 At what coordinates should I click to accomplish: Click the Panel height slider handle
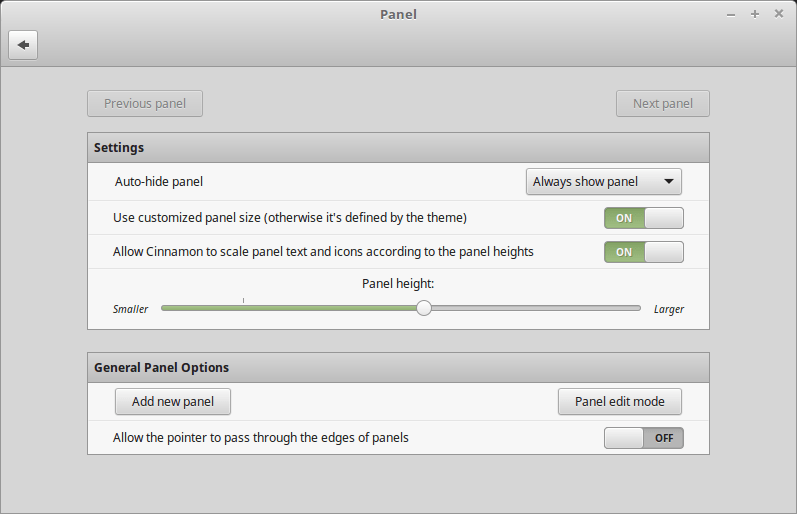tap(424, 308)
